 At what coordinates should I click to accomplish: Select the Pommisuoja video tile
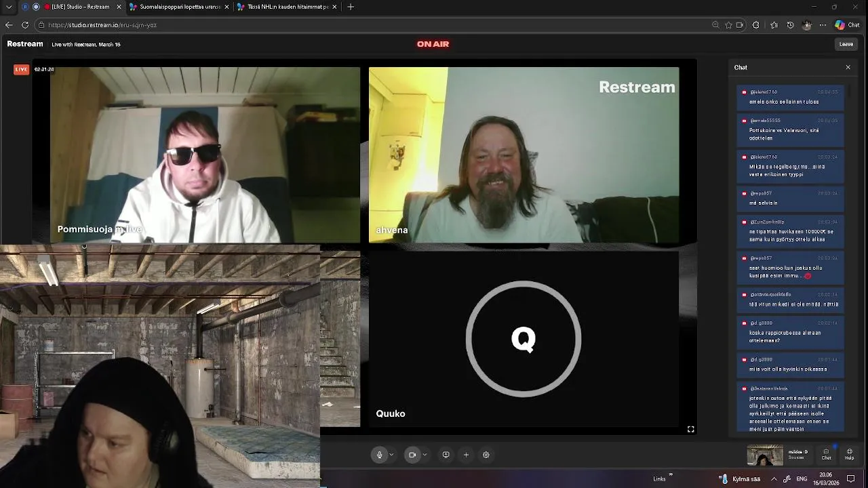tap(205, 155)
